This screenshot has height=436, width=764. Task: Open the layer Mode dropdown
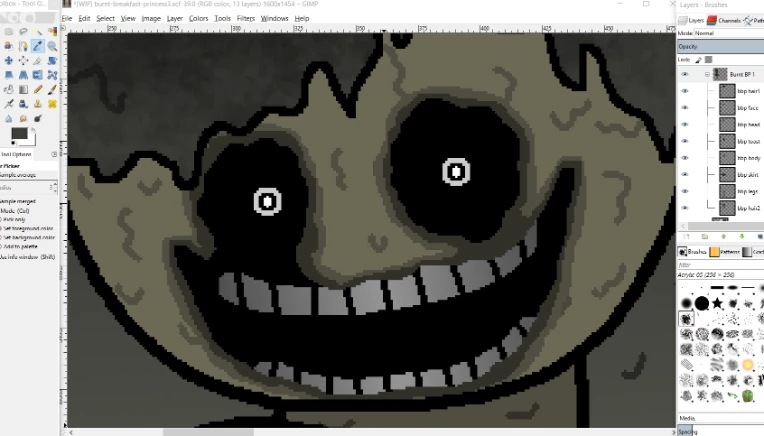point(729,33)
